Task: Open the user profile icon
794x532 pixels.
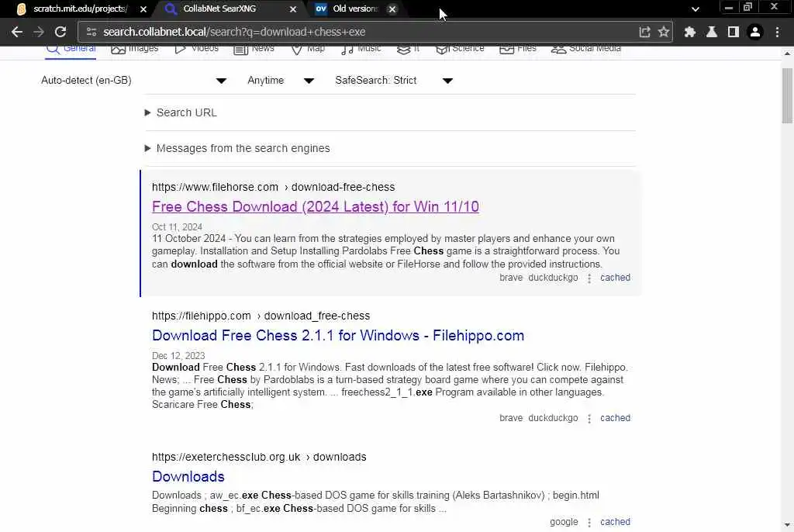Action: [x=755, y=32]
